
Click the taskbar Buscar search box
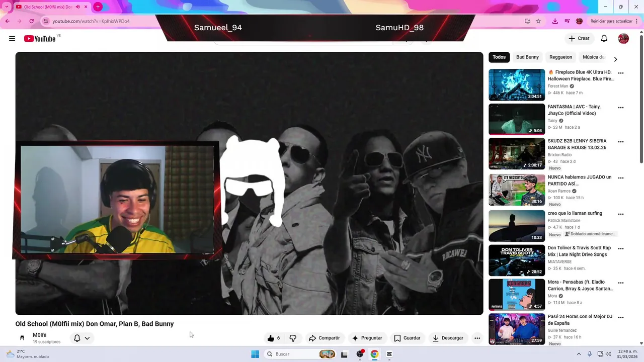(300, 354)
